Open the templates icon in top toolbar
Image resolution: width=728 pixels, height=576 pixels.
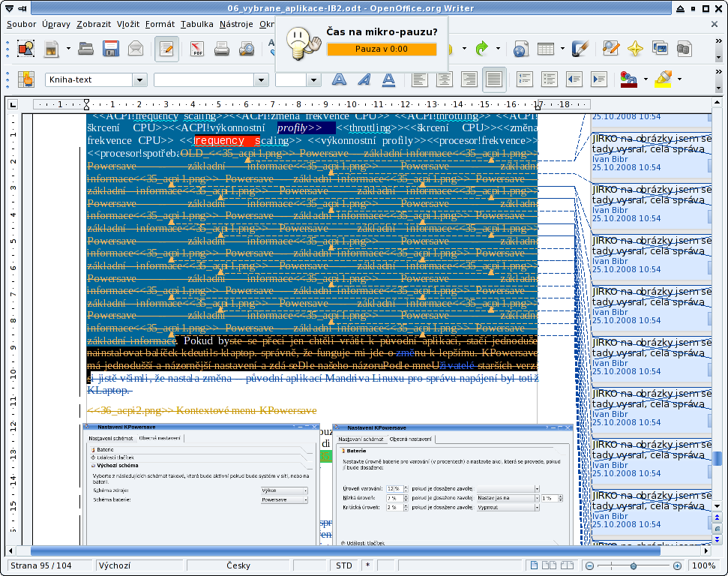click(x=26, y=49)
